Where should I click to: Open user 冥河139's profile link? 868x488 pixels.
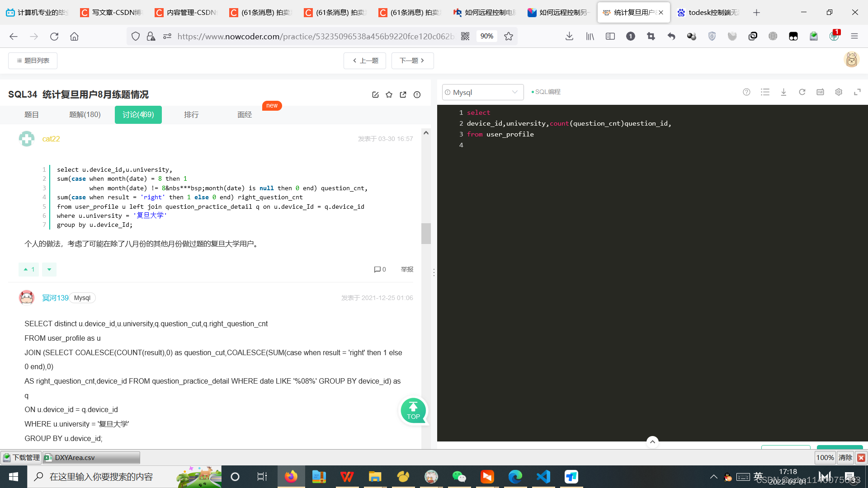(x=55, y=298)
